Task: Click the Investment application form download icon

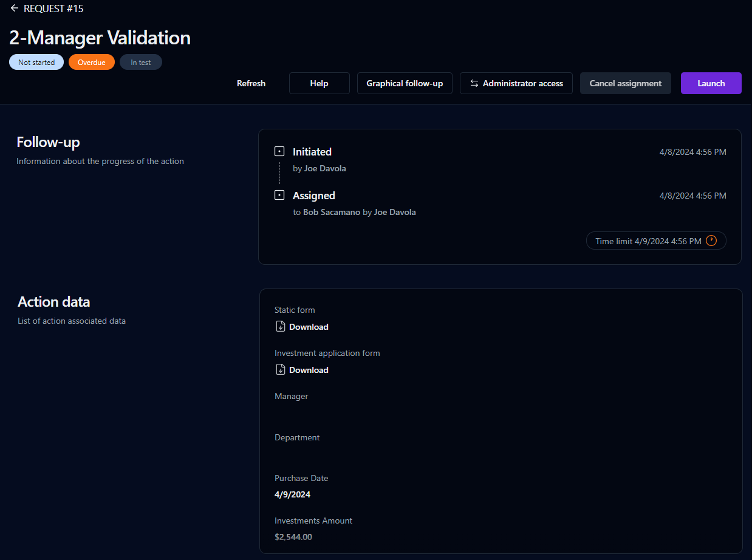Action: click(x=281, y=370)
